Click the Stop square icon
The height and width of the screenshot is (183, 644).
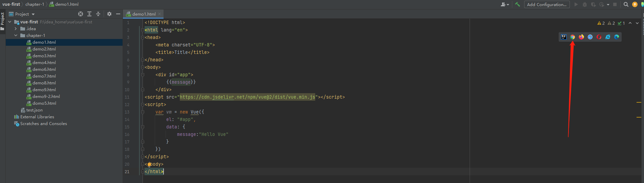pyautogui.click(x=615, y=4)
